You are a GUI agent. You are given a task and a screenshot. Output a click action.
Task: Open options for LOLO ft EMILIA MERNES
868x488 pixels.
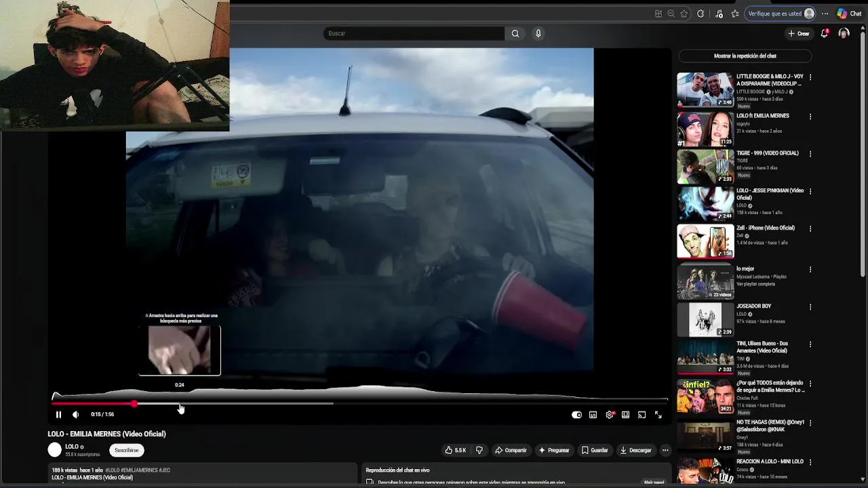click(x=810, y=117)
